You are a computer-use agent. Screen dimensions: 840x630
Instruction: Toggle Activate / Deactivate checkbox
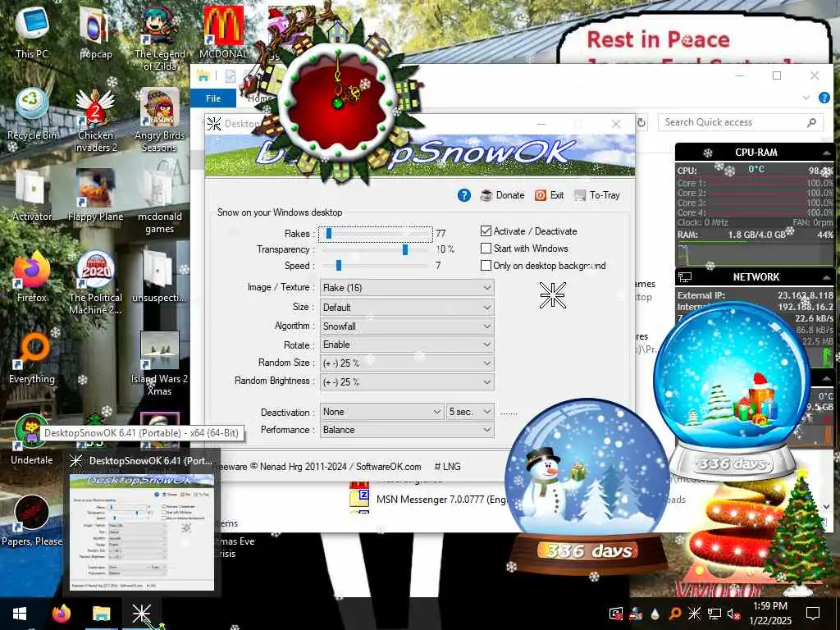click(x=486, y=231)
